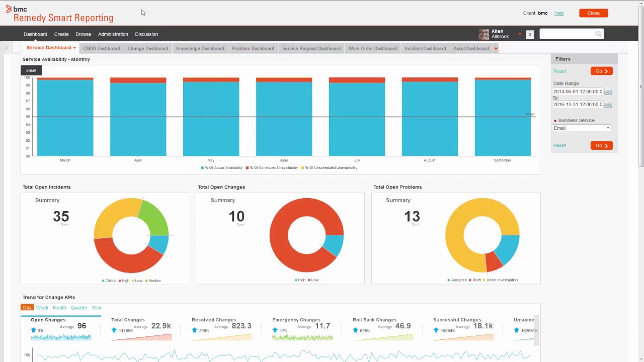Click the March availability bar
The image size is (644, 362).
point(65,117)
